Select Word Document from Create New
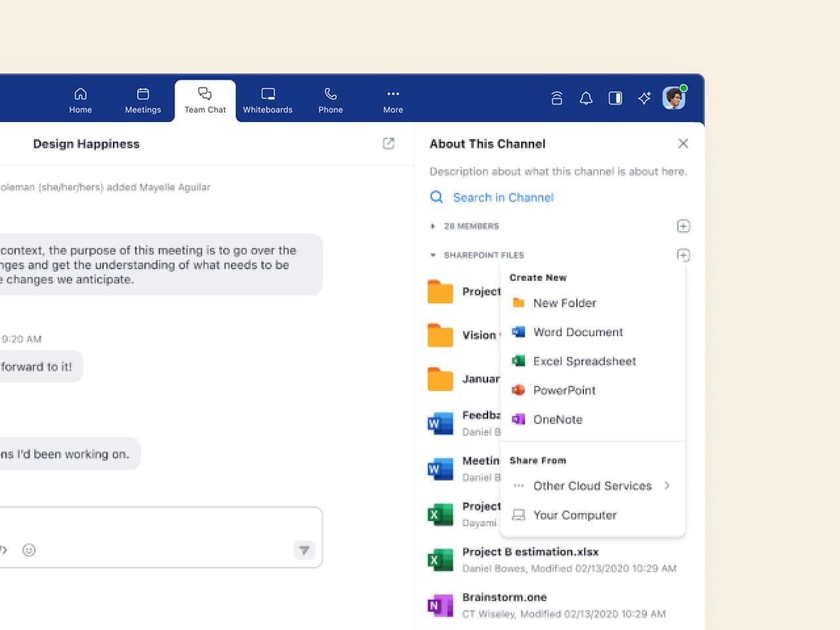Image resolution: width=840 pixels, height=630 pixels. tap(577, 333)
